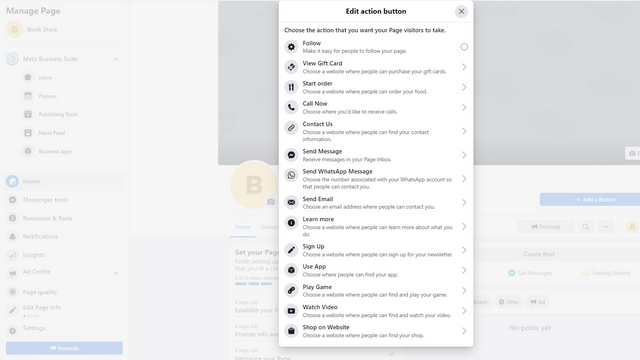Open Call Now chevron arrow
Image resolution: width=640 pixels, height=360 pixels.
[x=464, y=107]
